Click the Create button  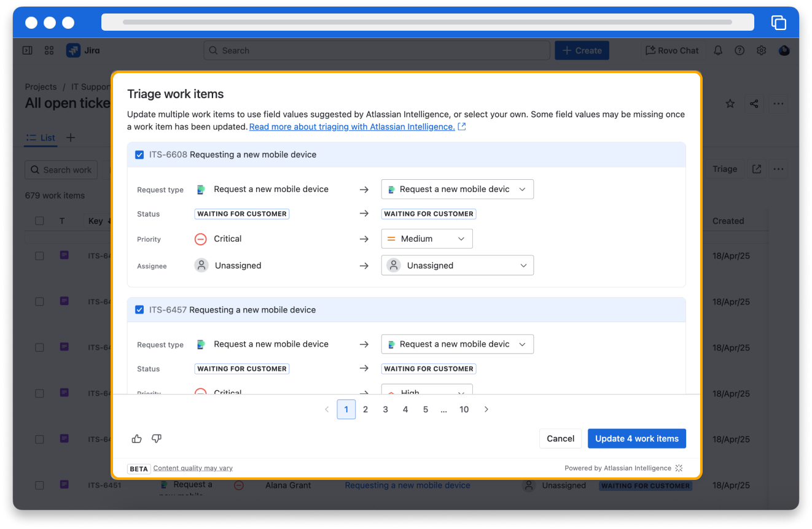582,50
